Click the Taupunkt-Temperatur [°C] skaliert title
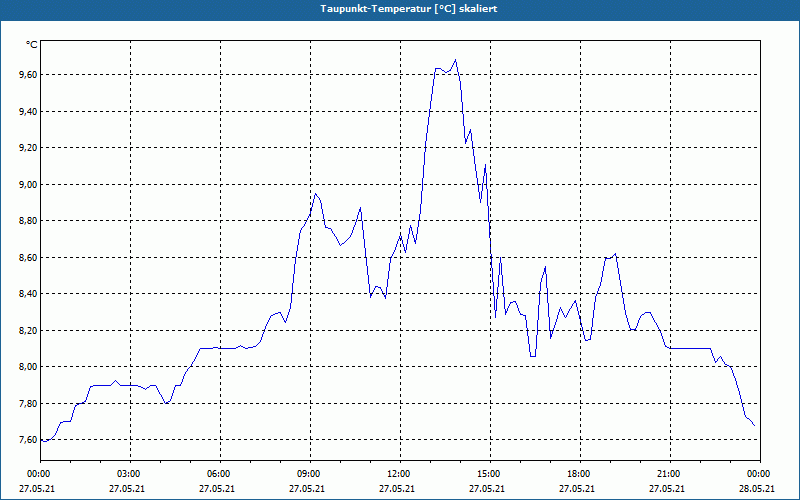Viewport: 800px width, 500px height. [409, 9]
